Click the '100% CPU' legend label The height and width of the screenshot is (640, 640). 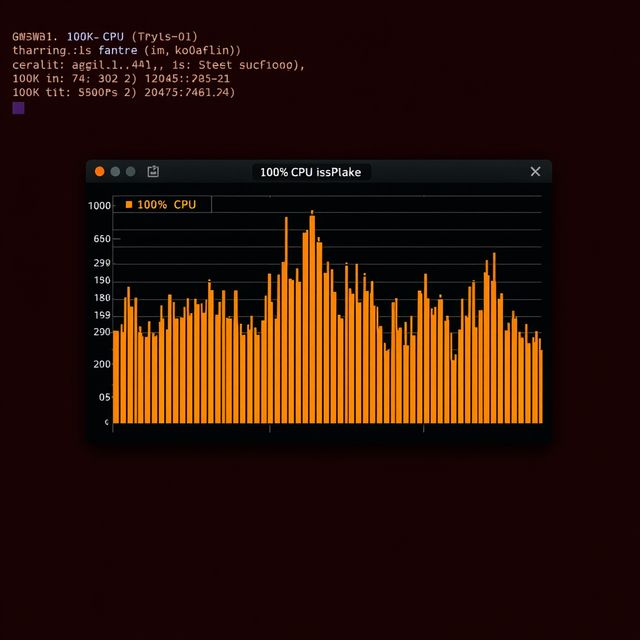point(167,204)
